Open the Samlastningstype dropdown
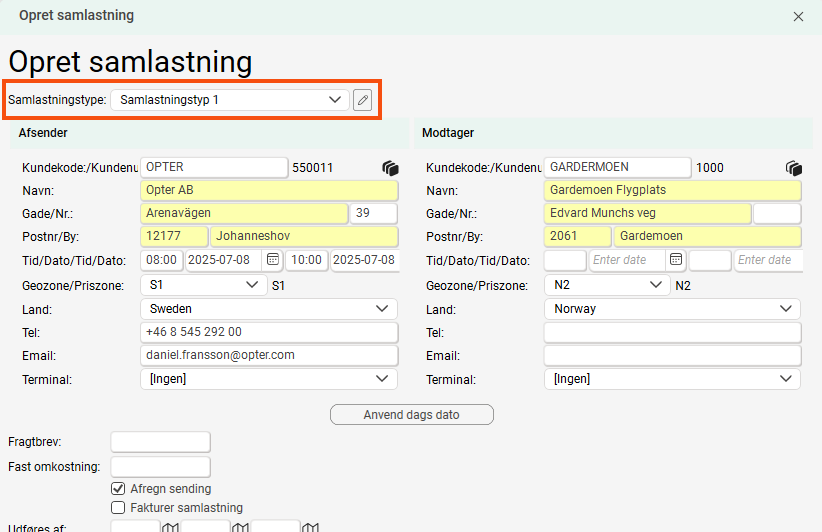 229,100
